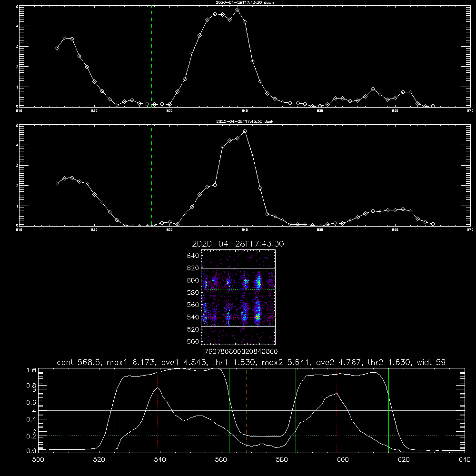The image size is (476, 476).
Task: Click the '620' x-axis label of the bottom plot
Action: tap(404, 460)
